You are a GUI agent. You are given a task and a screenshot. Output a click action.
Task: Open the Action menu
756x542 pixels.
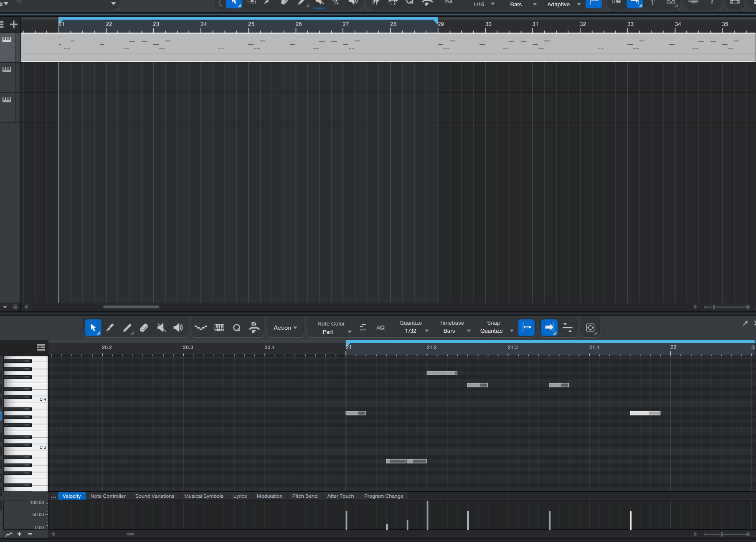click(285, 328)
